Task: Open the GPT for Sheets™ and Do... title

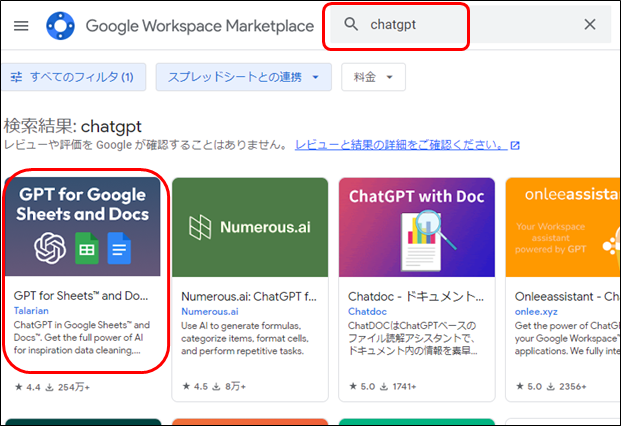Action: point(81,296)
